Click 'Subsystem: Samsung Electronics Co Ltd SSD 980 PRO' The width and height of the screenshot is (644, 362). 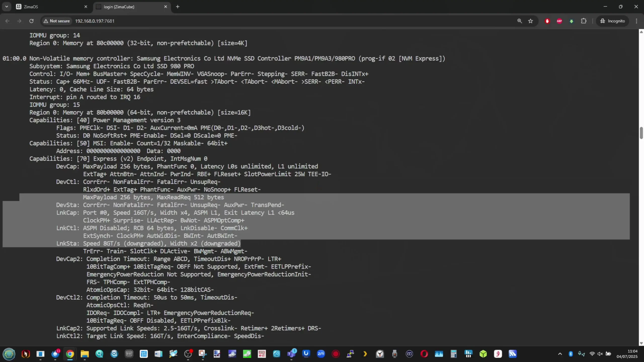coord(112,66)
